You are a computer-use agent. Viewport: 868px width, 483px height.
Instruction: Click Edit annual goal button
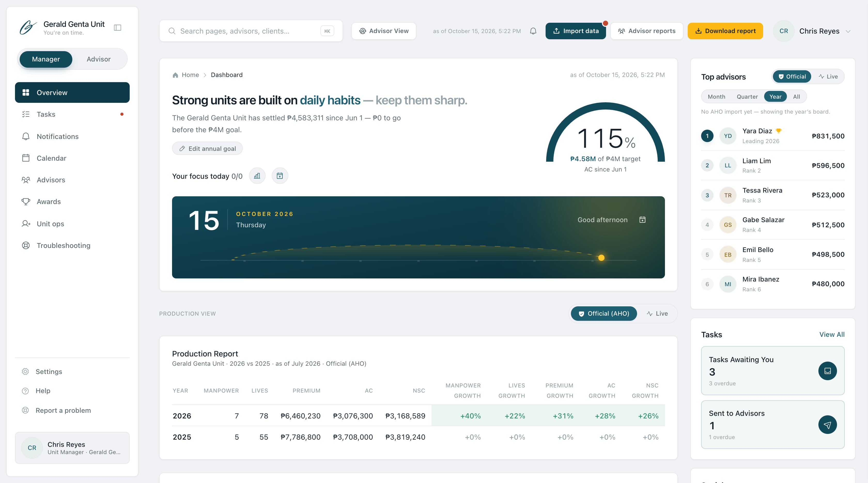pyautogui.click(x=207, y=149)
